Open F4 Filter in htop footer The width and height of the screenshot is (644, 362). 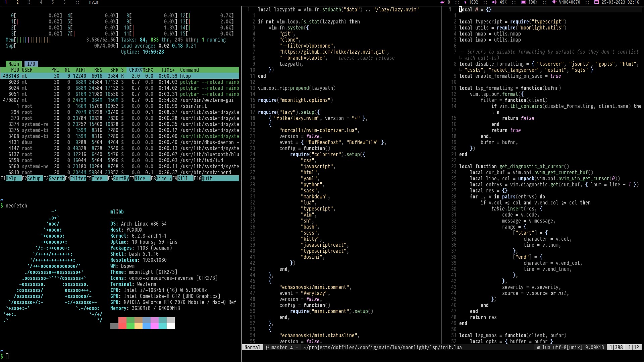click(x=78, y=179)
